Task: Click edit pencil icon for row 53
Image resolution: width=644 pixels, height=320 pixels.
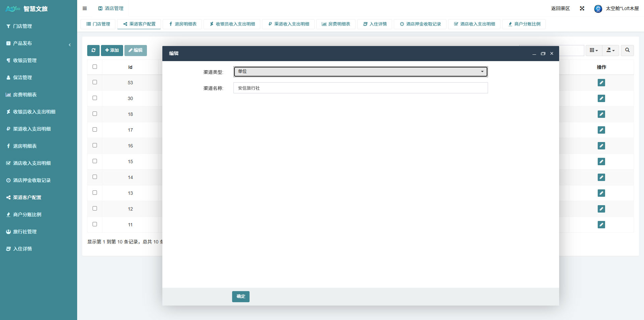Action: tap(601, 83)
